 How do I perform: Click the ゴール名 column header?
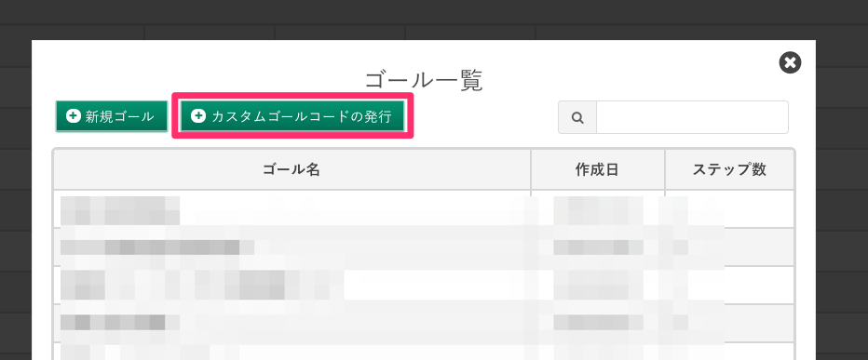(292, 170)
